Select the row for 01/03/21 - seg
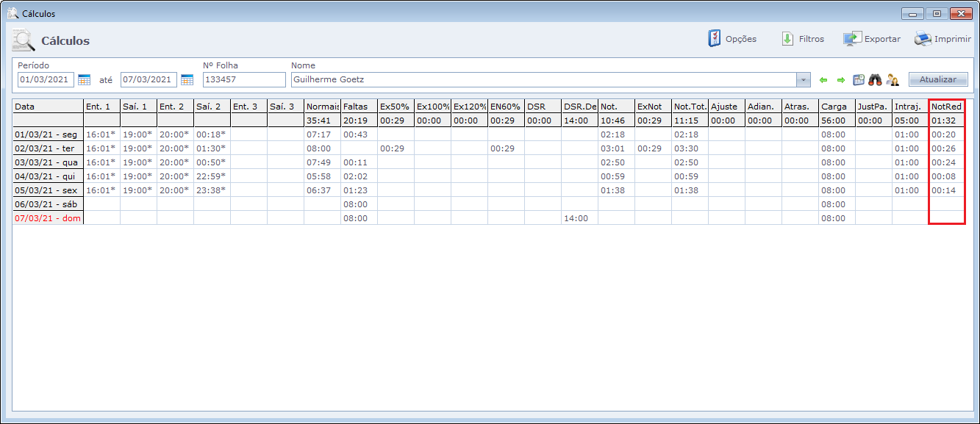 point(48,134)
